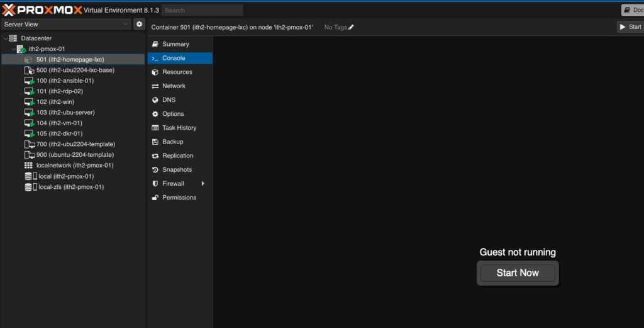The width and height of the screenshot is (644, 328).
Task: Click the VM icon for 102 ith2-win
Action: (x=29, y=102)
